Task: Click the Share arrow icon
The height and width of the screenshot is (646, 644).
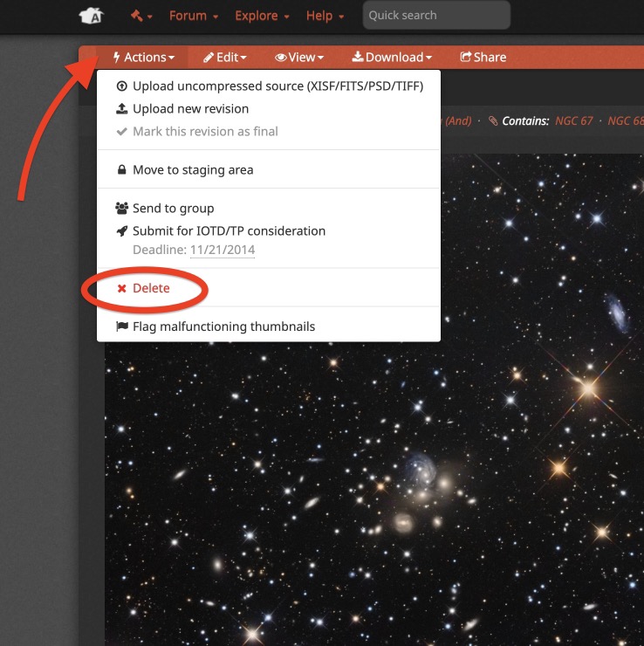Action: click(x=465, y=57)
